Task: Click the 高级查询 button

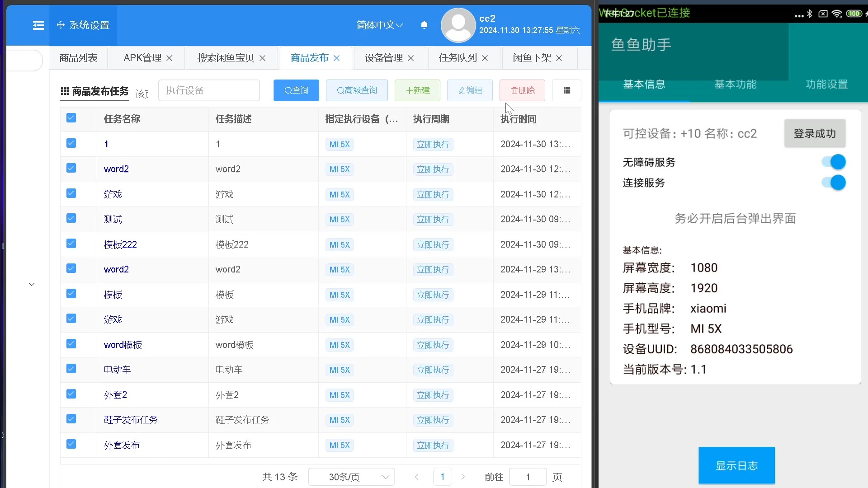Action: pyautogui.click(x=357, y=90)
